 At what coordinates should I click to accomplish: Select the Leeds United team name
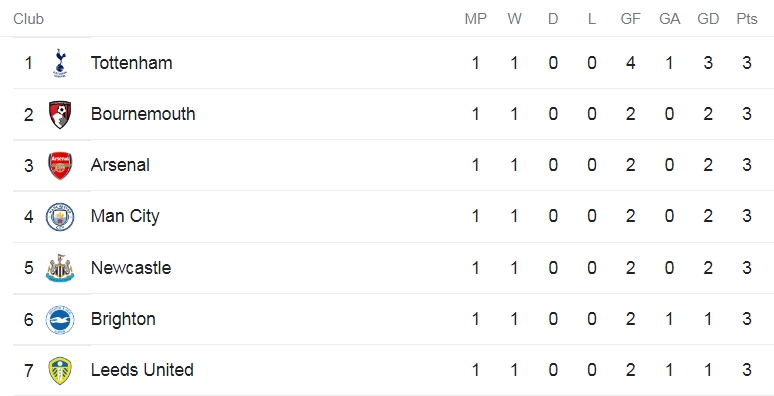point(142,370)
